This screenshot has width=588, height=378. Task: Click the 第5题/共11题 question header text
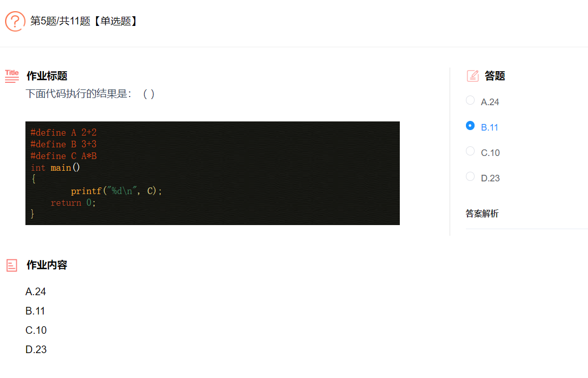[x=83, y=21]
